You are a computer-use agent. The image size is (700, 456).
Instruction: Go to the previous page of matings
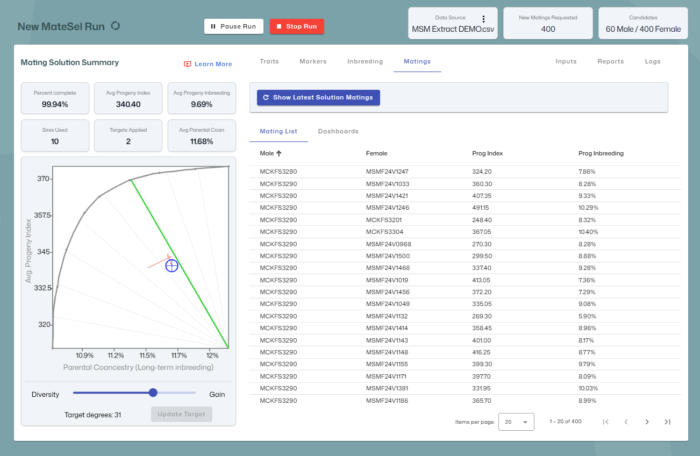click(626, 422)
